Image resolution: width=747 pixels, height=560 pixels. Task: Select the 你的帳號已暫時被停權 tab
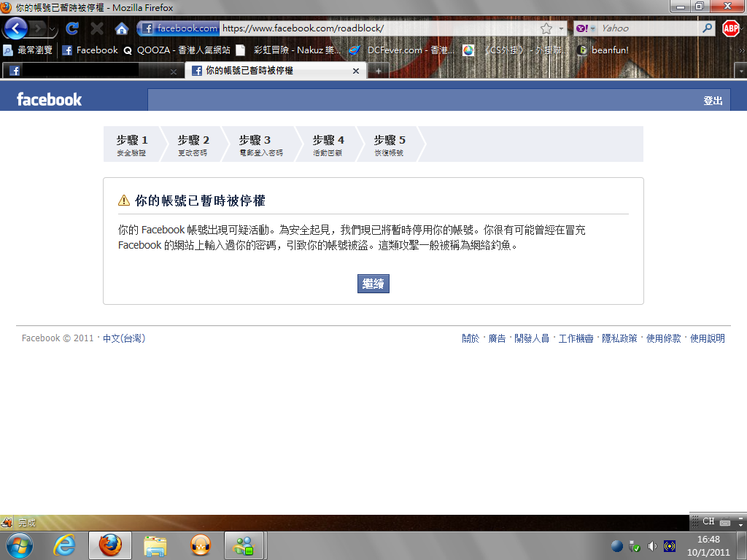click(275, 71)
